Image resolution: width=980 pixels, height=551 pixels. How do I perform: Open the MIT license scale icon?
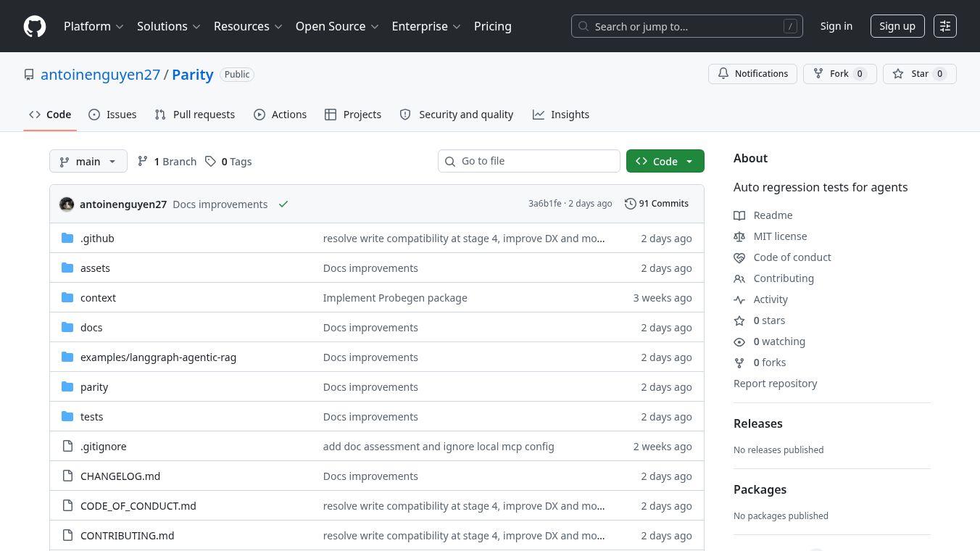pyautogui.click(x=739, y=236)
